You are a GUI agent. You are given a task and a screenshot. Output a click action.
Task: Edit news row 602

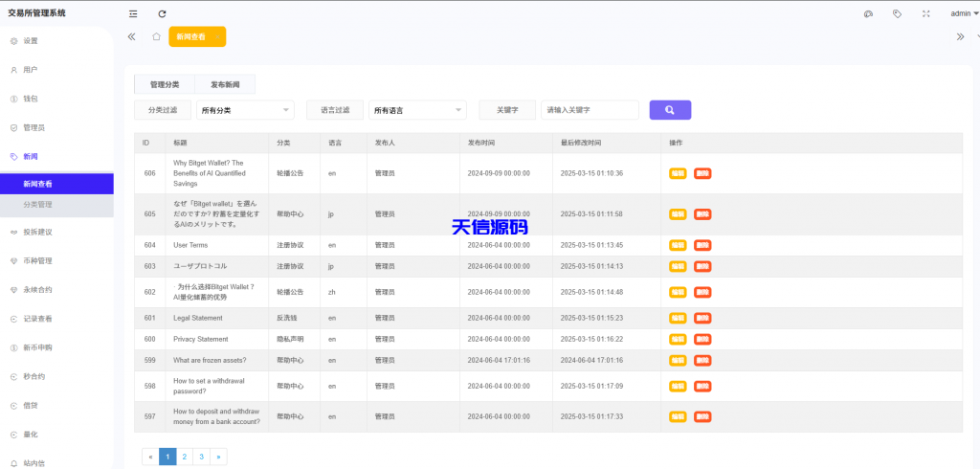click(x=679, y=292)
